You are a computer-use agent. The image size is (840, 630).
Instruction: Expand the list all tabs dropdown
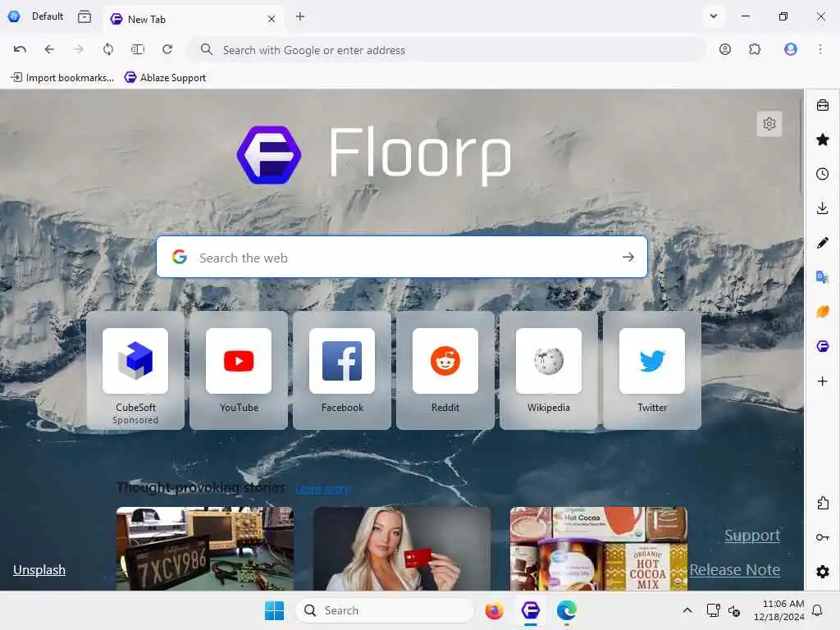click(x=713, y=16)
